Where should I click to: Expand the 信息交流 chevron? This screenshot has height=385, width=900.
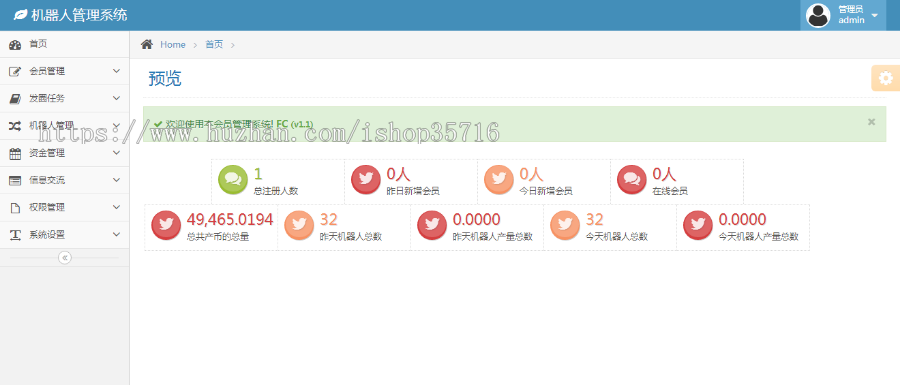click(x=117, y=180)
